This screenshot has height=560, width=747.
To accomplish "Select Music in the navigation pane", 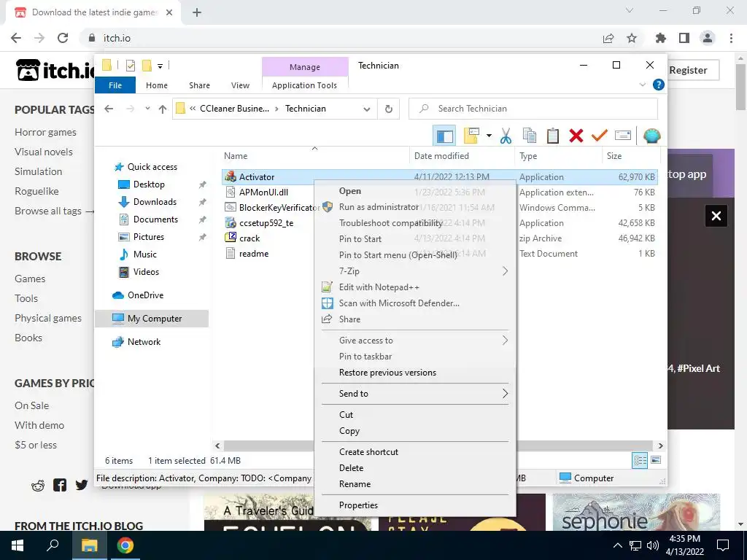I will pos(145,254).
